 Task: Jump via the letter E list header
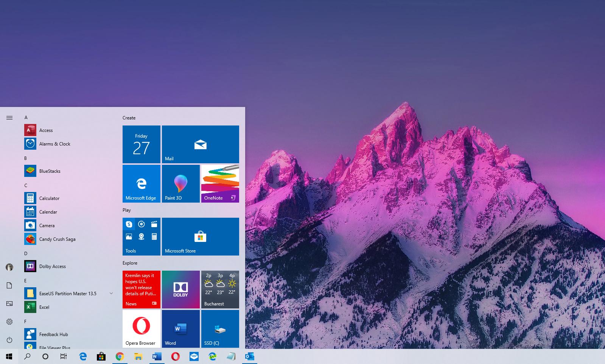(x=25, y=281)
